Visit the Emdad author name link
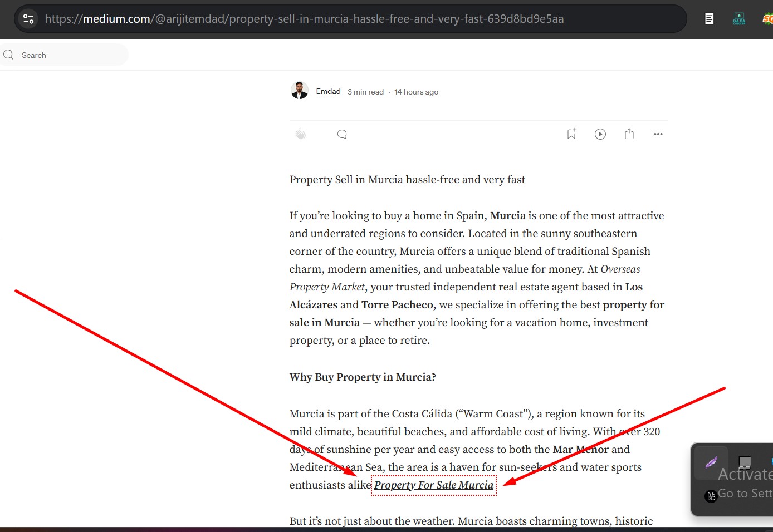Image resolution: width=773 pixels, height=532 pixels. tap(328, 91)
